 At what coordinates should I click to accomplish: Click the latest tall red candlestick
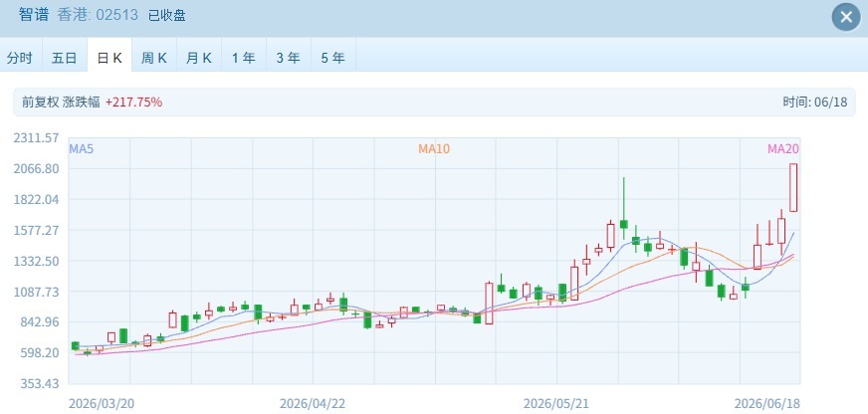click(x=793, y=188)
